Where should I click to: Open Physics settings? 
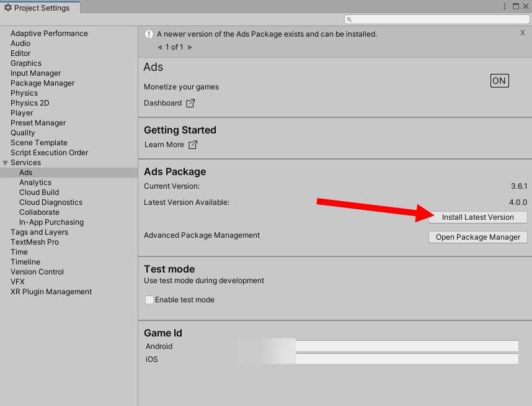point(24,93)
